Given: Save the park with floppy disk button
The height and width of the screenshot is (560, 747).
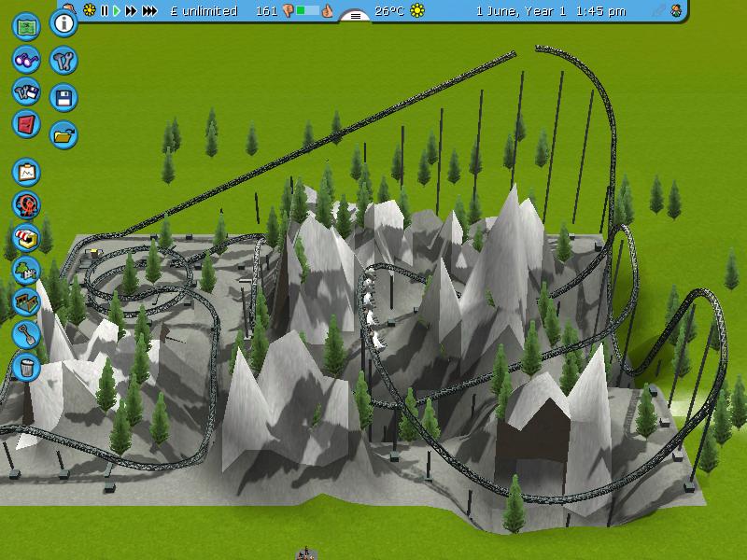Looking at the screenshot, I should coord(63,98).
